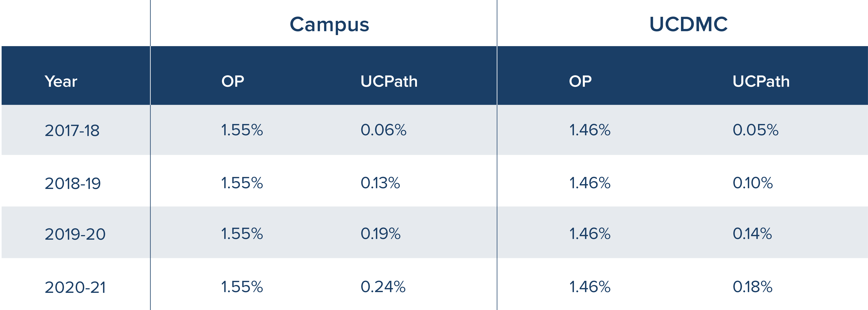The width and height of the screenshot is (868, 310).
Task: Click the 0.10% UCDMC UCPath value
Action: pyautogui.click(x=753, y=183)
